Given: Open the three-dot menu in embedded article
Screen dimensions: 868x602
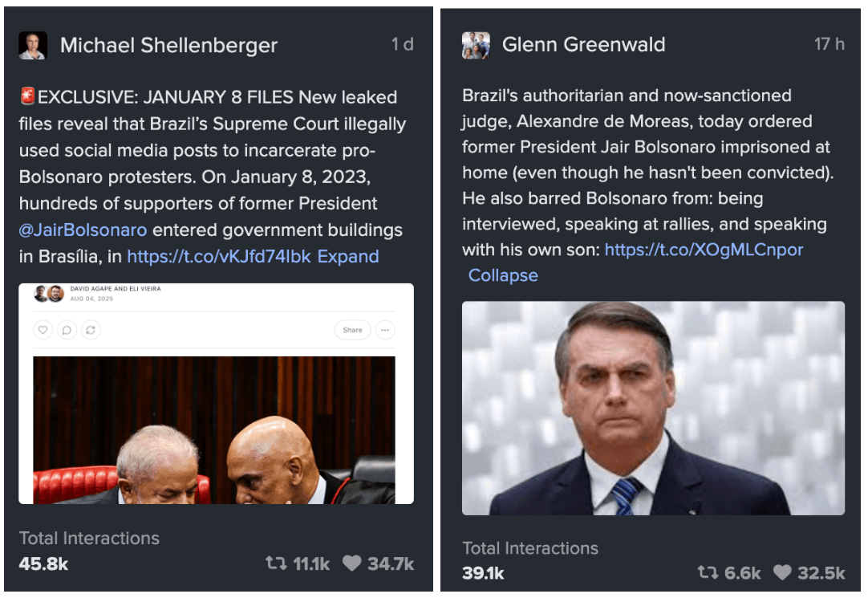Looking at the screenshot, I should click(x=385, y=330).
